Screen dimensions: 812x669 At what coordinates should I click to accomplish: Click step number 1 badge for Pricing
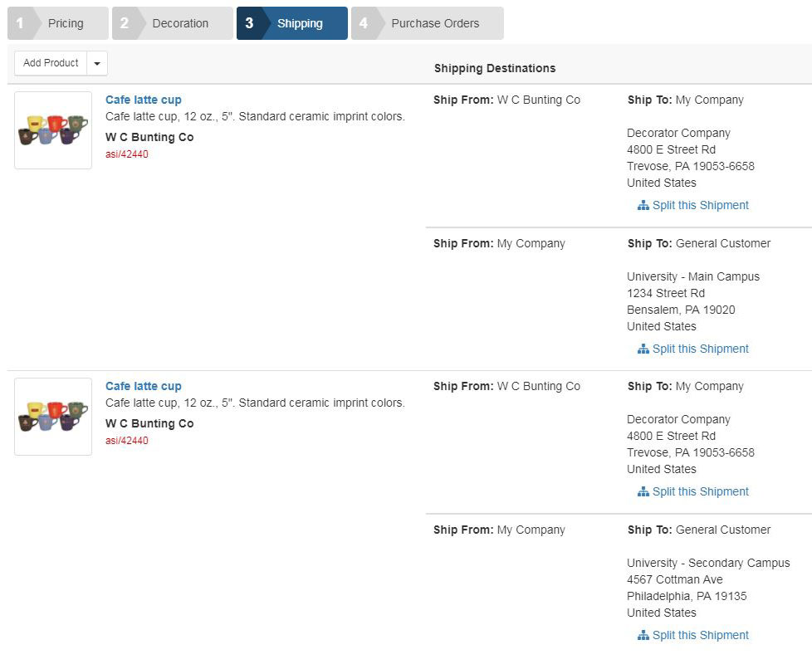[20, 23]
